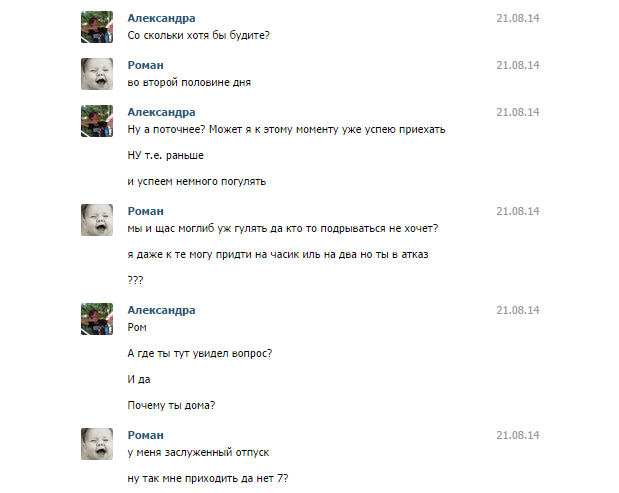Click Роман's avatar beside "у меня заслуженный отпуск"
Screen dimensions: 619x493
click(96, 445)
